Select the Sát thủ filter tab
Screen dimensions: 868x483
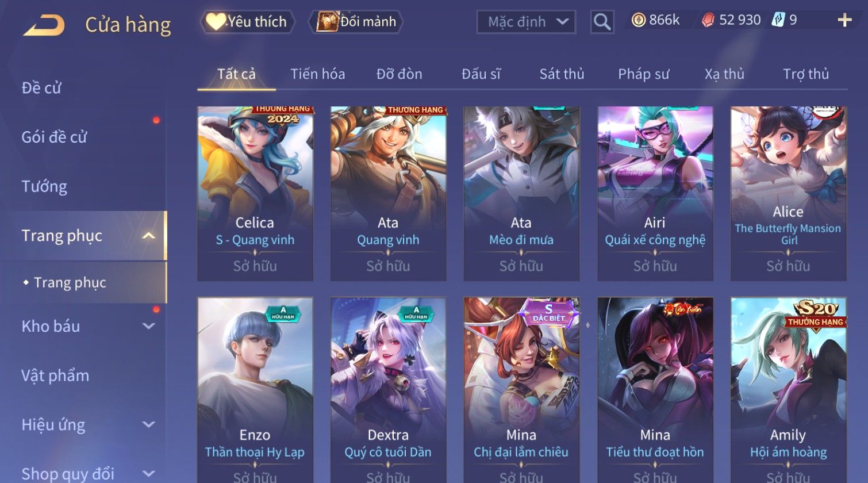[562, 74]
